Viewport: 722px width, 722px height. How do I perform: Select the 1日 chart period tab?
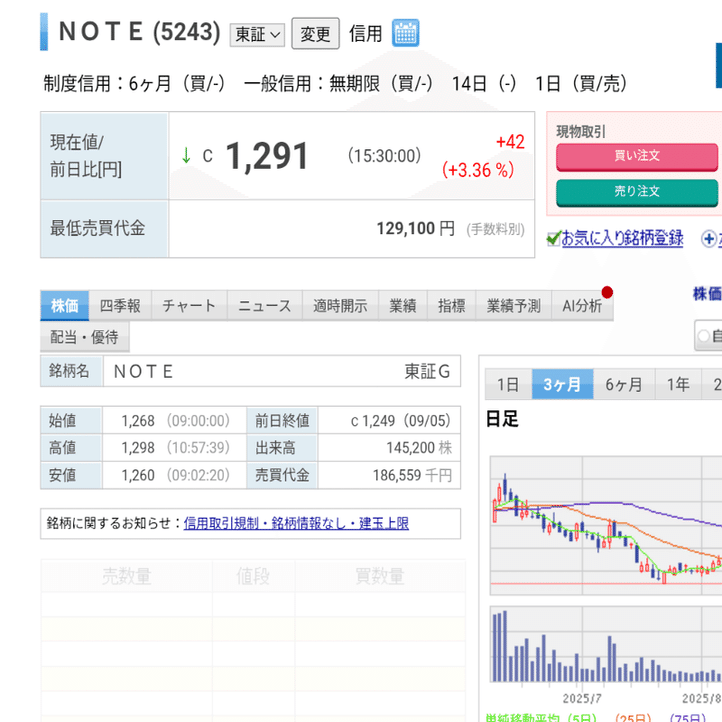(508, 384)
